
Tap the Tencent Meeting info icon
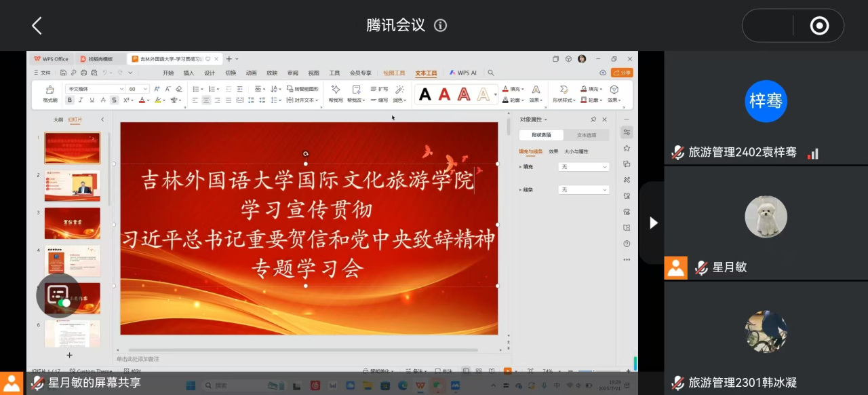click(x=441, y=26)
